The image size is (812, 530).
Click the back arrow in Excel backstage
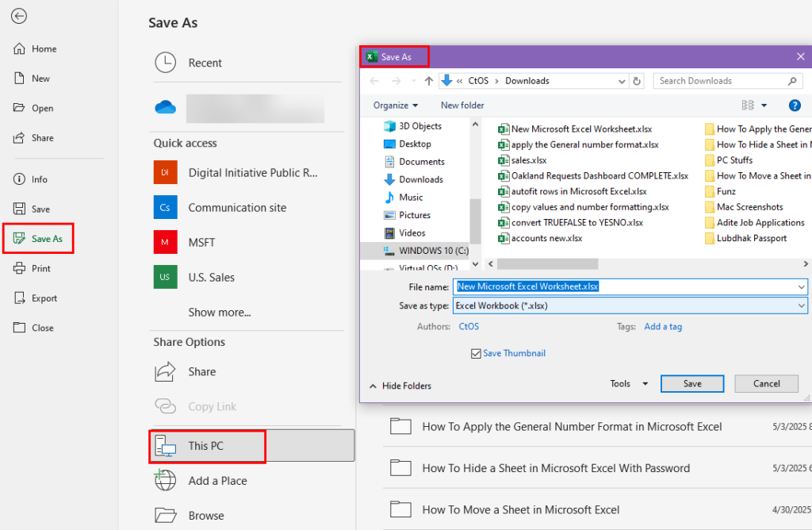pyautogui.click(x=19, y=16)
